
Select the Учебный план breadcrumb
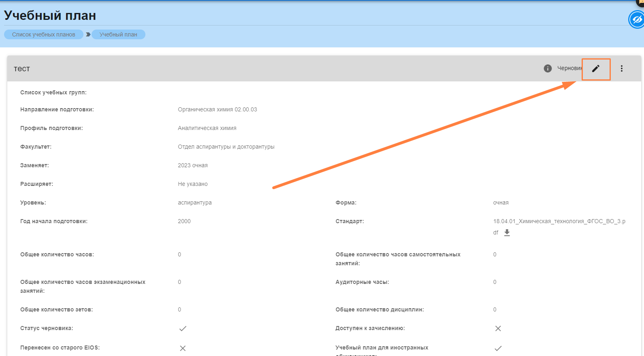coord(118,34)
